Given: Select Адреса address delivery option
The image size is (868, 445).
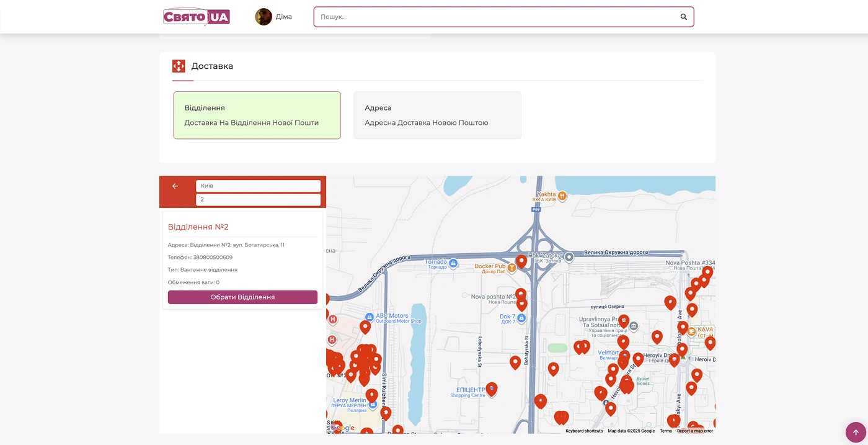Looking at the screenshot, I should click(x=437, y=115).
